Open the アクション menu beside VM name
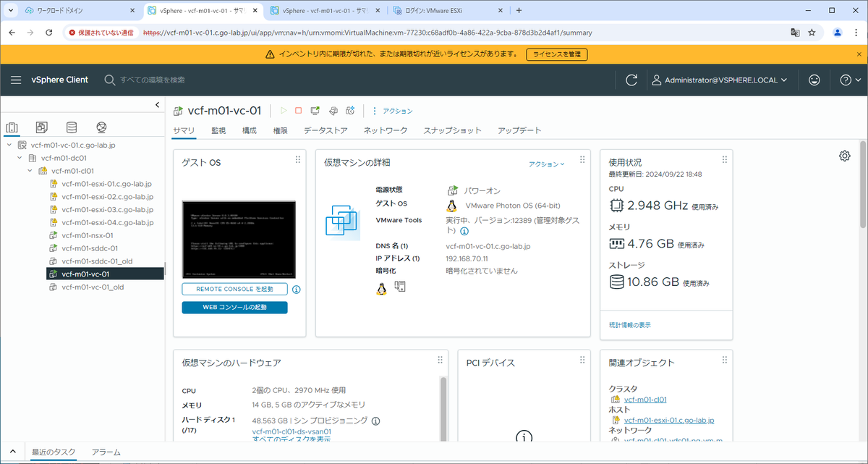Viewport: 868px width, 464px height. pyautogui.click(x=393, y=111)
